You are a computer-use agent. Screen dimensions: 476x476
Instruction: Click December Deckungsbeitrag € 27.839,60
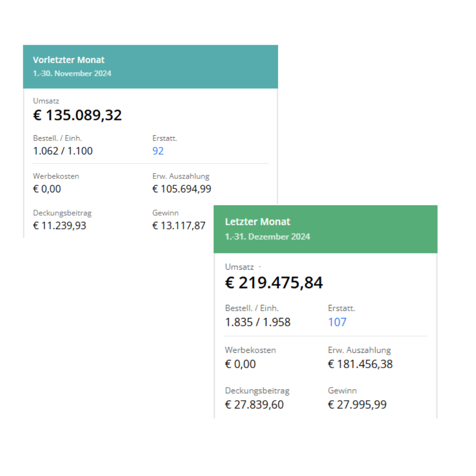[254, 405]
